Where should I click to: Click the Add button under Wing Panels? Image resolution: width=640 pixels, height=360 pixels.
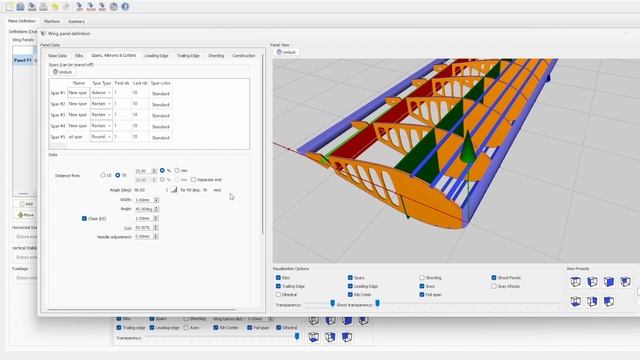click(x=27, y=204)
